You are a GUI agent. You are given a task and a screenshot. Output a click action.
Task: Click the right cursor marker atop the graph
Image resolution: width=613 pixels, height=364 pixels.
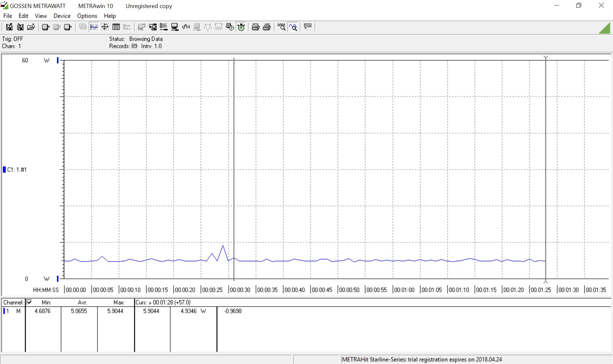[x=546, y=57]
